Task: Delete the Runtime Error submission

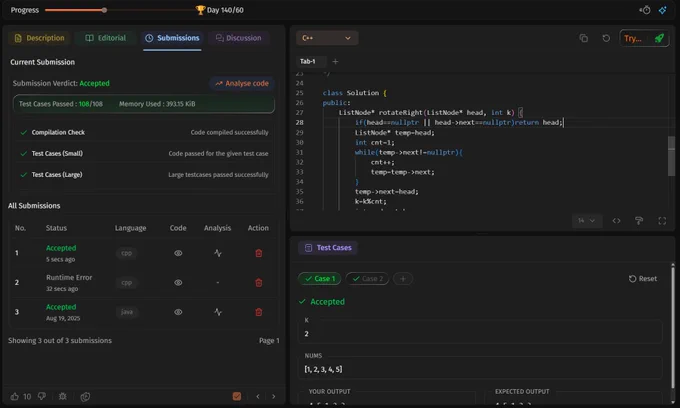Action: 258,283
